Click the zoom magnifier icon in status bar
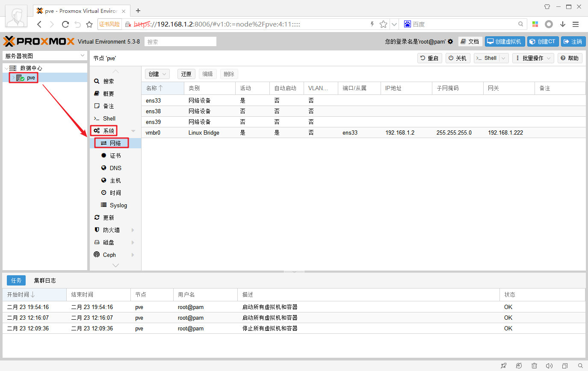This screenshot has height=371, width=588. 580,366
